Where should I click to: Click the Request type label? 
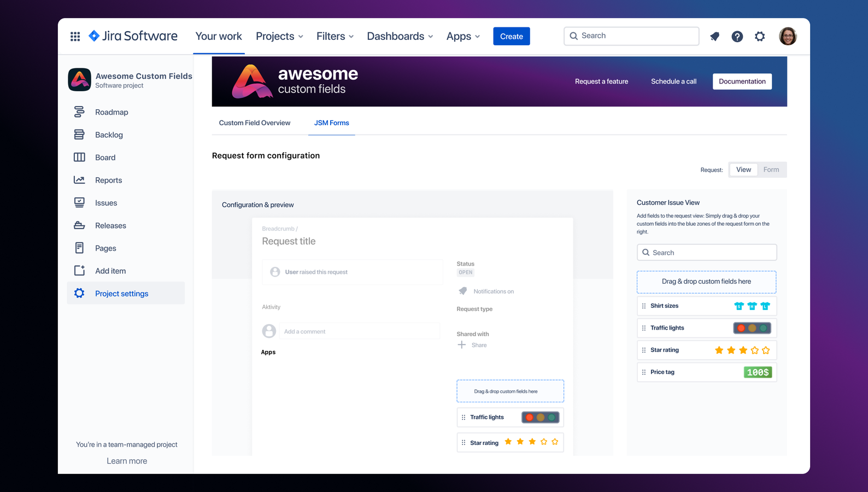[474, 309]
